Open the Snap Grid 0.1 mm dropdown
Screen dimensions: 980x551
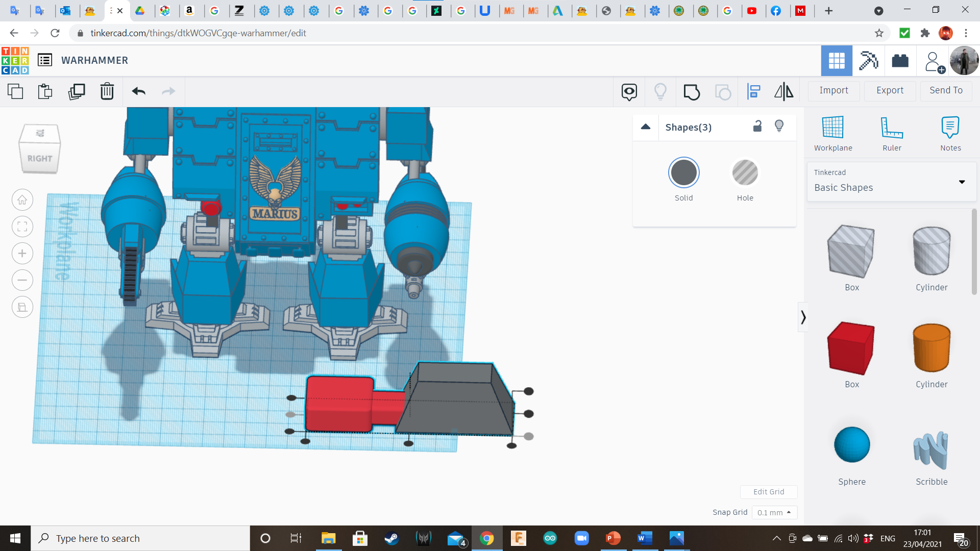pyautogui.click(x=774, y=512)
